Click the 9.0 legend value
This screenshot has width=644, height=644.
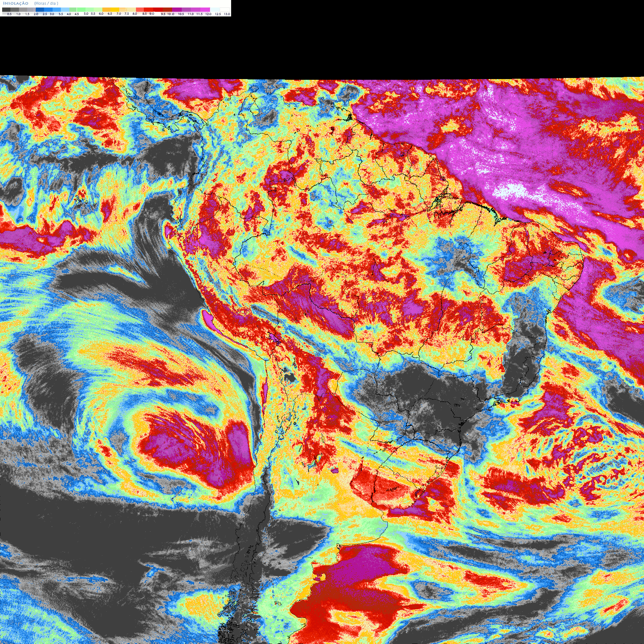pos(152,14)
